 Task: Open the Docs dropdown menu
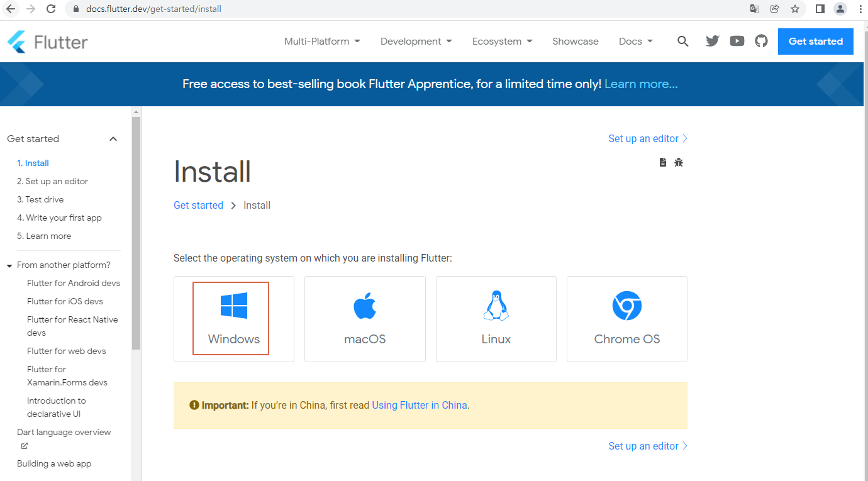click(x=636, y=41)
